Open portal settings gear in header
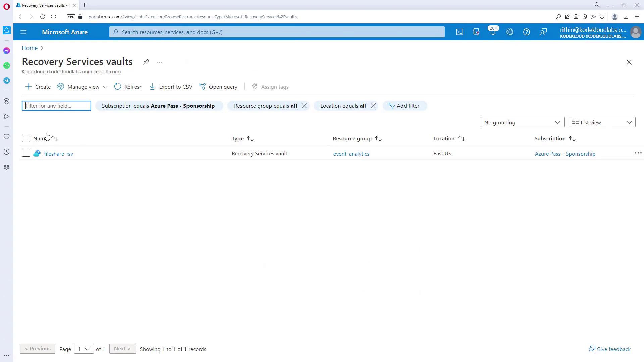Viewport: 644px width, 362px height. tap(509, 32)
